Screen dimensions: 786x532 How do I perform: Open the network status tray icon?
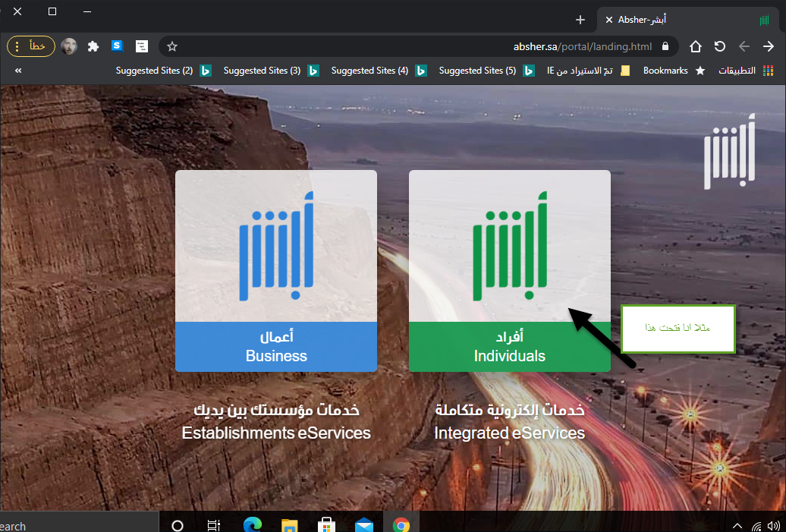(x=757, y=526)
